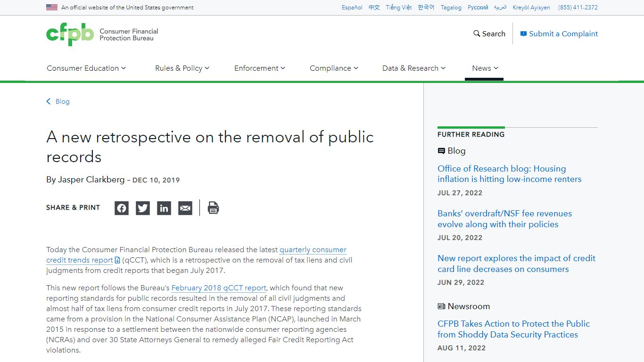The height and width of the screenshot is (362, 644).
Task: Share the article by email icon
Action: click(185, 208)
